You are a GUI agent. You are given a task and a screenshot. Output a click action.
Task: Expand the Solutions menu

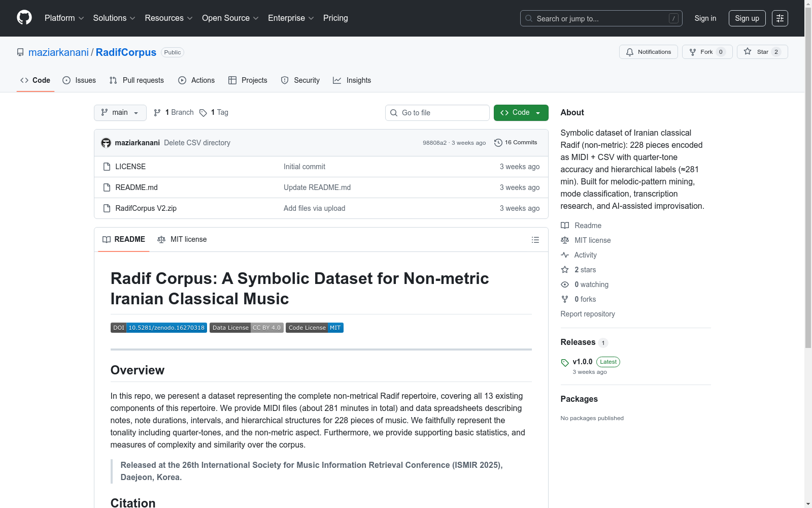114,18
